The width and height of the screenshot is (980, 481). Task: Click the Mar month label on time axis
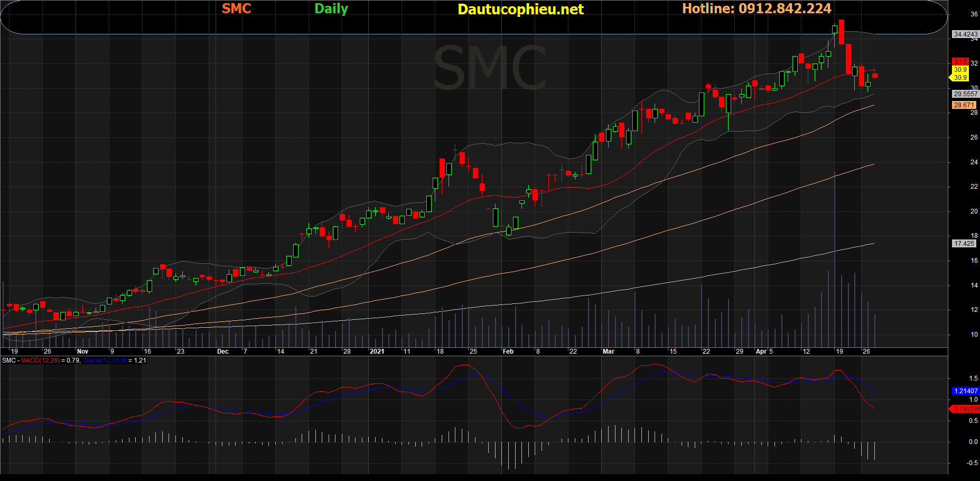click(x=609, y=351)
